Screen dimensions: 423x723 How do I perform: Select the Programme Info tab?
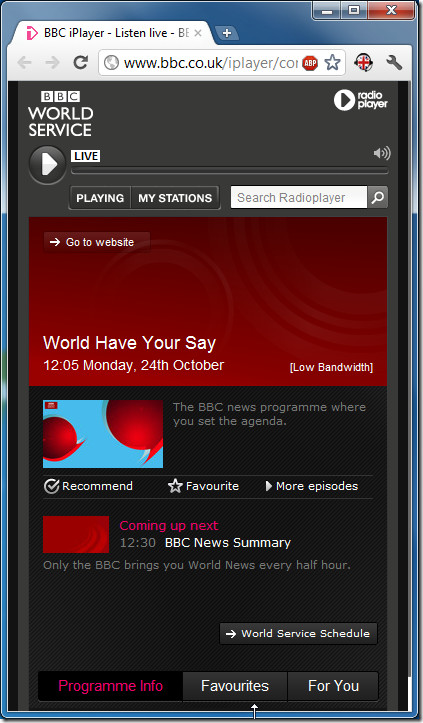pos(111,686)
